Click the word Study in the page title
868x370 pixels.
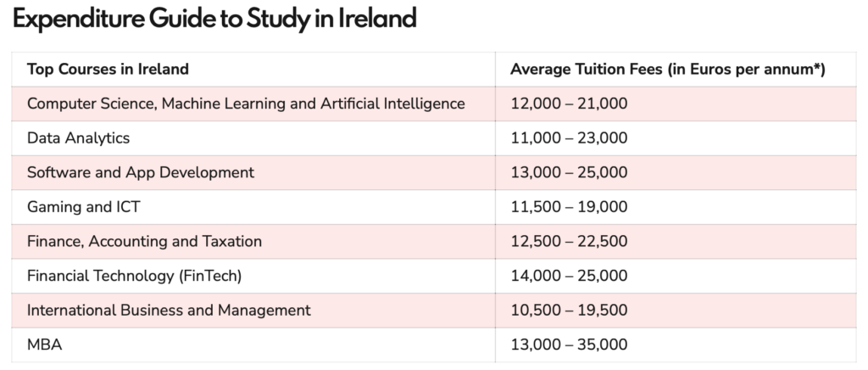click(x=287, y=19)
